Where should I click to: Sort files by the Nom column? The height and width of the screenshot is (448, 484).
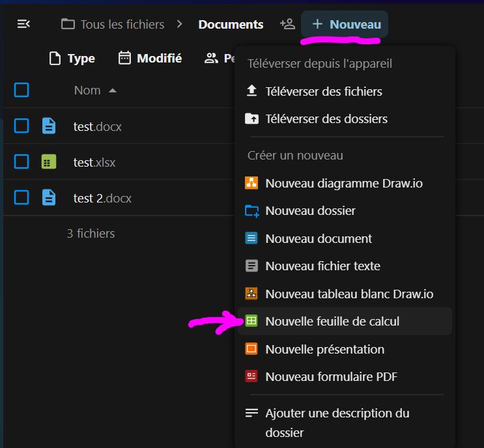pyautogui.click(x=87, y=91)
